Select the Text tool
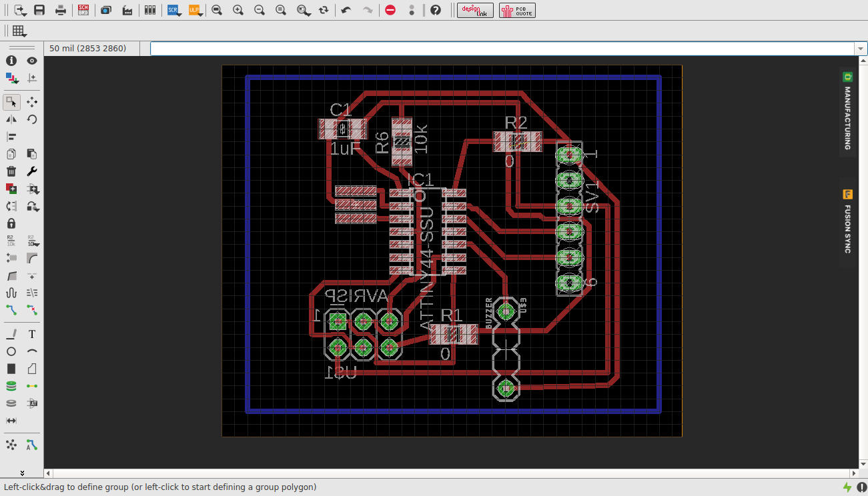 [x=31, y=333]
